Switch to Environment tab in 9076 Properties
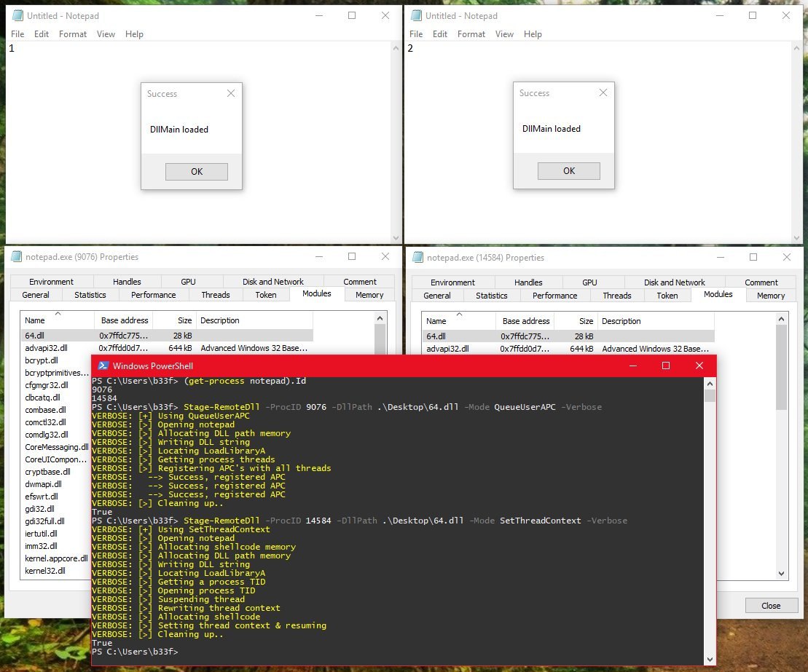 click(x=52, y=282)
